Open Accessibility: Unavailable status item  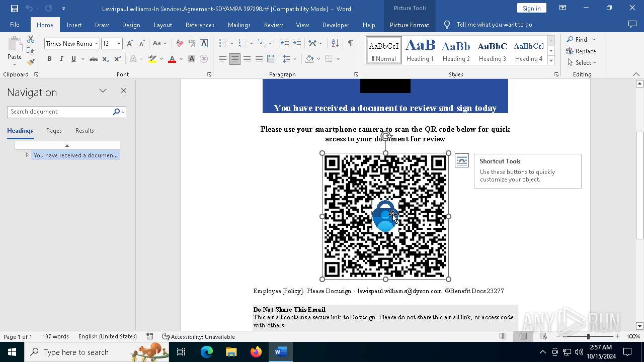click(x=198, y=336)
